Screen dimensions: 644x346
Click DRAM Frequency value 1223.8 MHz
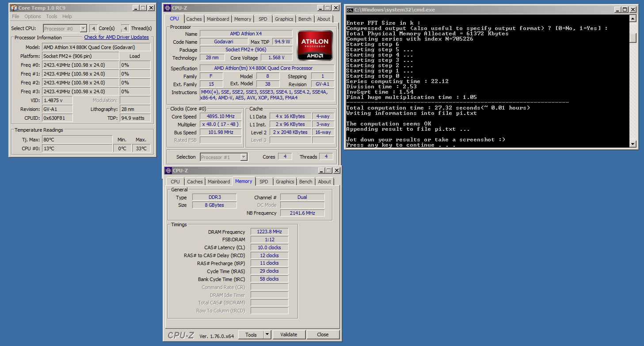pos(269,232)
